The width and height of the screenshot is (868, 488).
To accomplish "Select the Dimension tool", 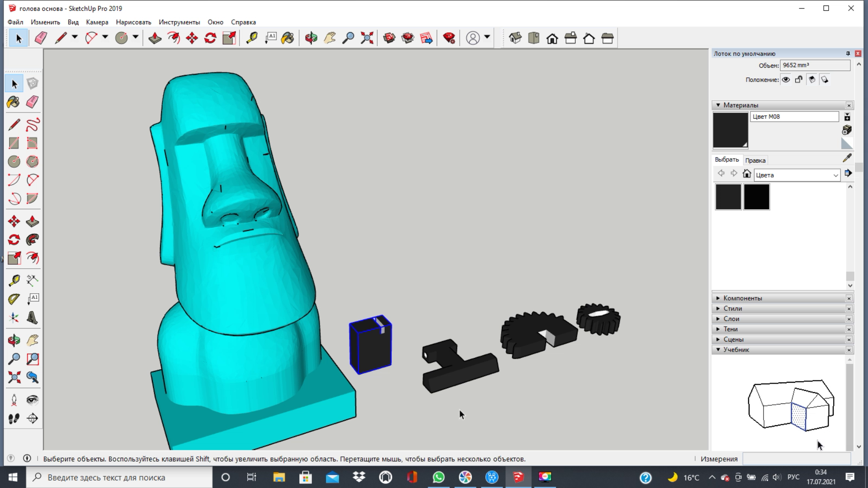I will 32,280.
